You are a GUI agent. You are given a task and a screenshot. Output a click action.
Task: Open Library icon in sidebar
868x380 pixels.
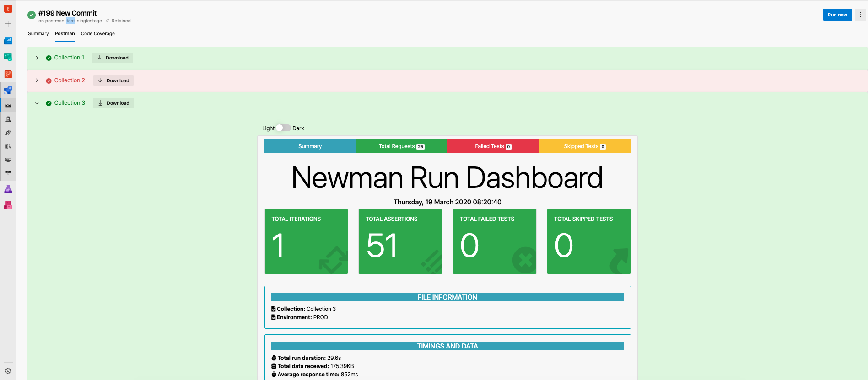click(8, 146)
